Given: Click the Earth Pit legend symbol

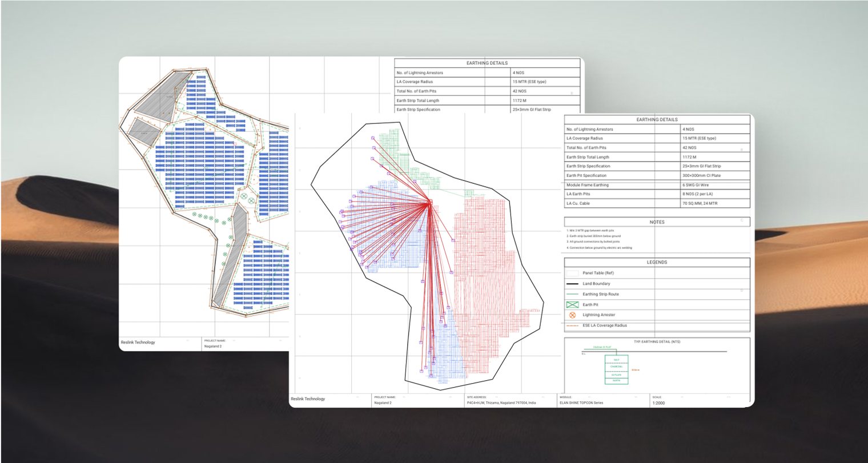Looking at the screenshot, I should coord(572,305).
